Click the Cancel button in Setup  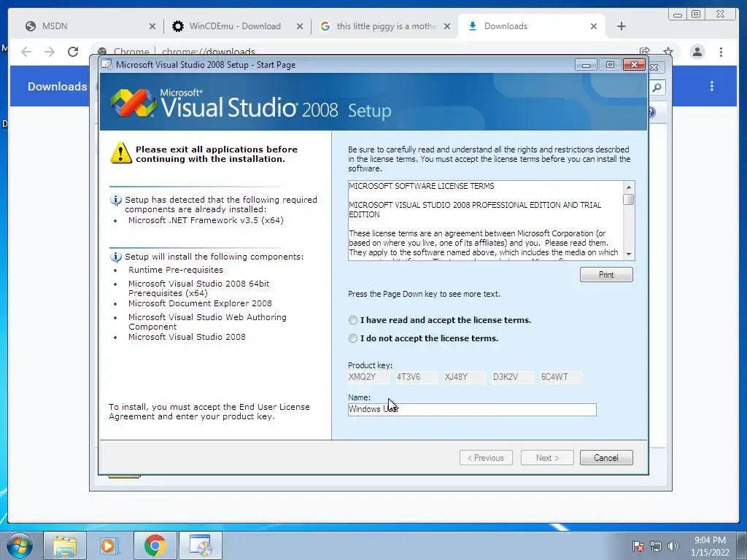click(x=606, y=458)
